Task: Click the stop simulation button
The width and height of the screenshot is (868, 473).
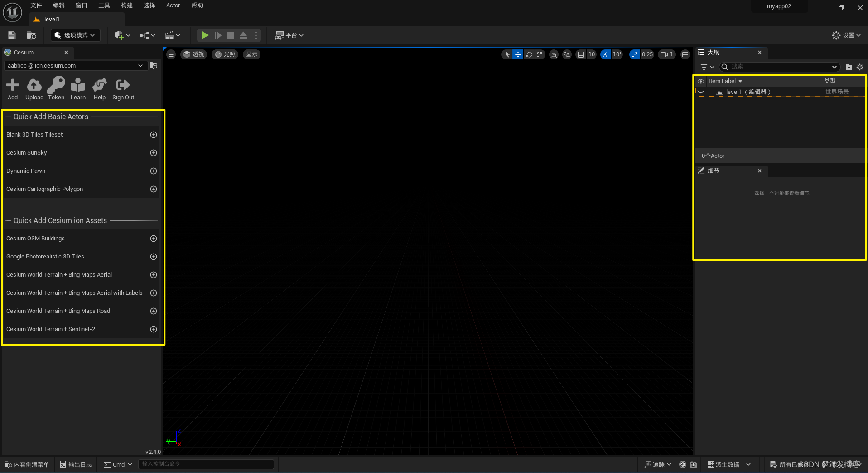Action: tap(231, 35)
